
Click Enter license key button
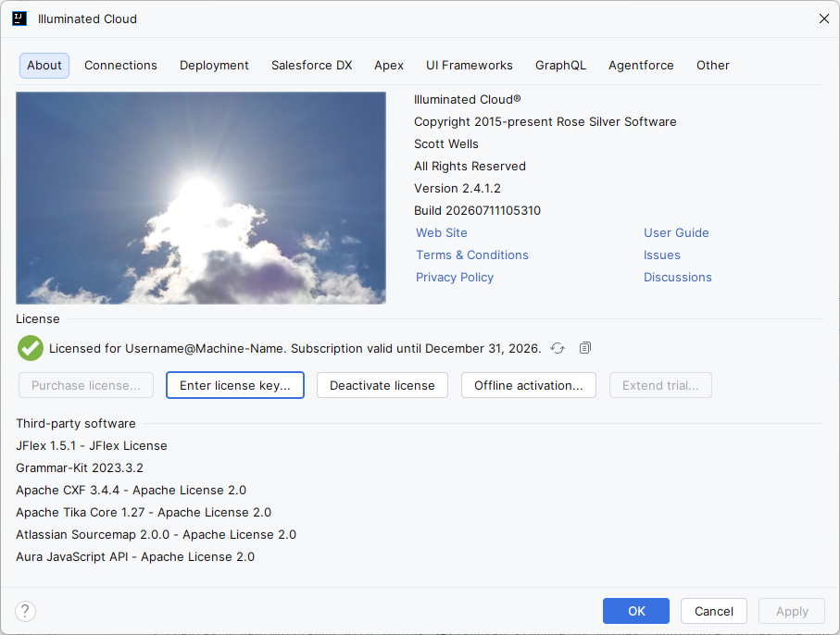coord(235,385)
